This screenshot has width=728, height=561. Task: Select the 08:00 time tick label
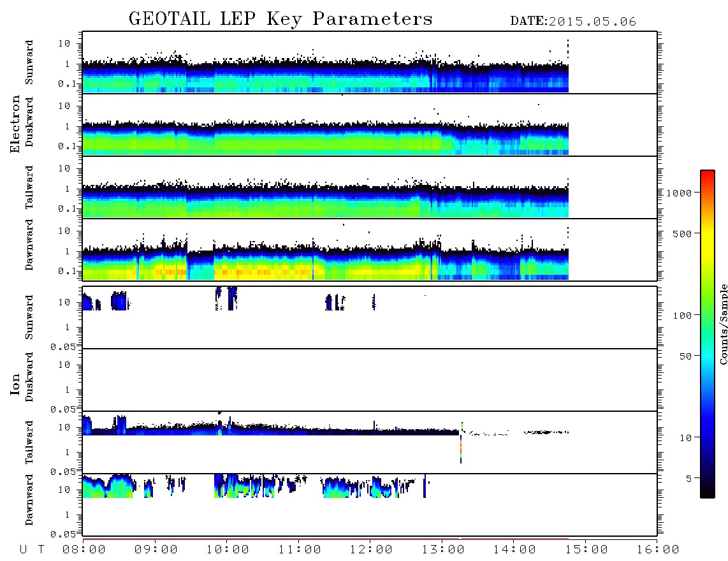point(84,550)
